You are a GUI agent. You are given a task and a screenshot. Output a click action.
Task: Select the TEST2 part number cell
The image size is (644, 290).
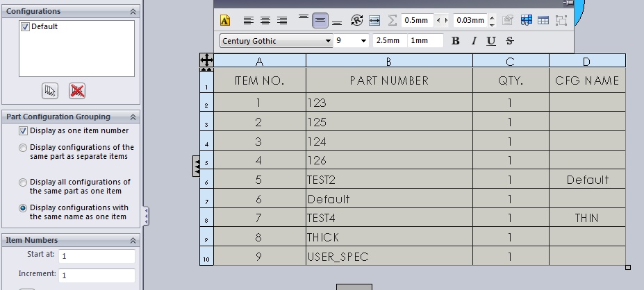pos(389,180)
